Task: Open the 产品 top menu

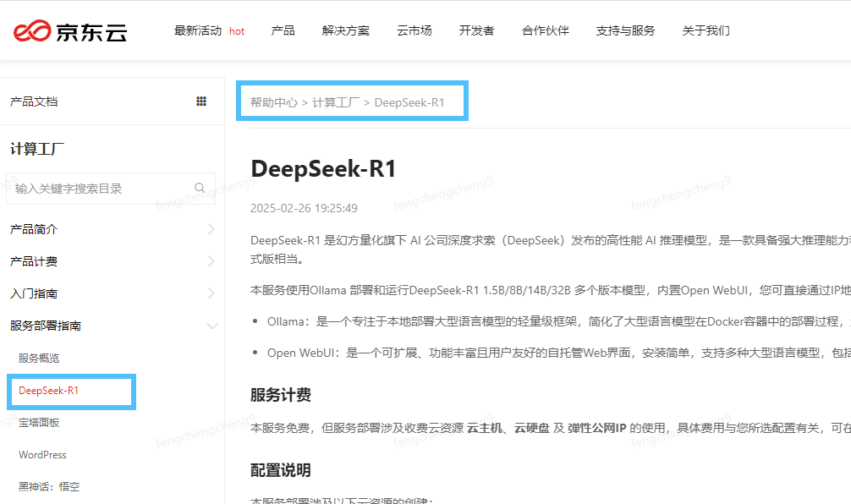Action: (x=283, y=31)
